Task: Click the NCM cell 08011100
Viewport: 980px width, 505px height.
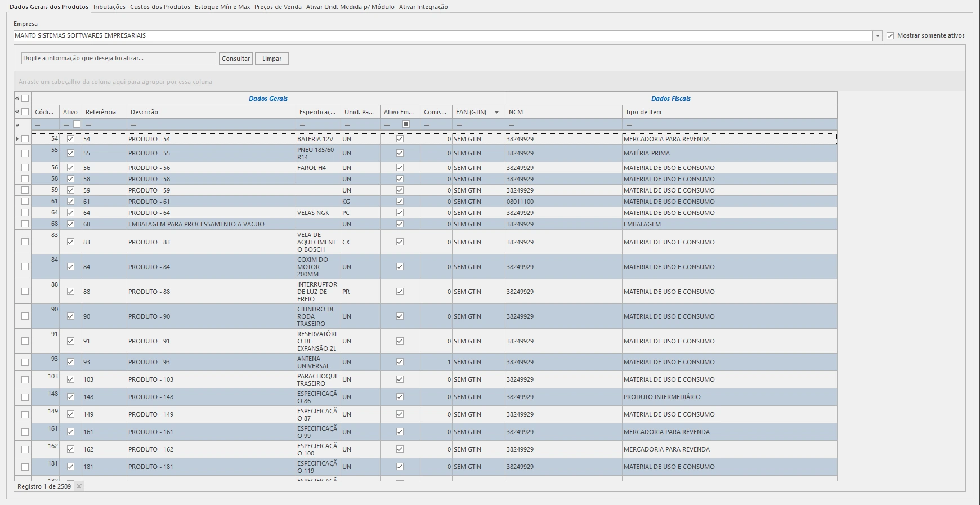Action: point(563,202)
